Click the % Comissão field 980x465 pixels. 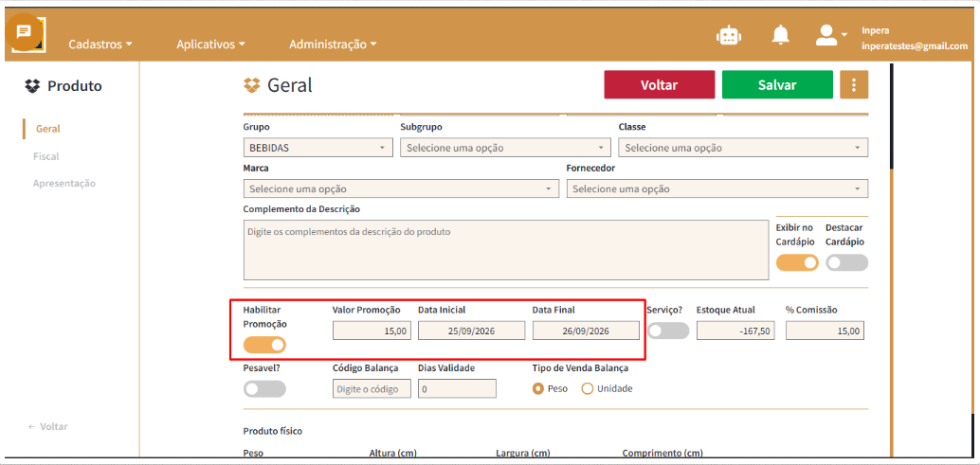[x=825, y=331]
